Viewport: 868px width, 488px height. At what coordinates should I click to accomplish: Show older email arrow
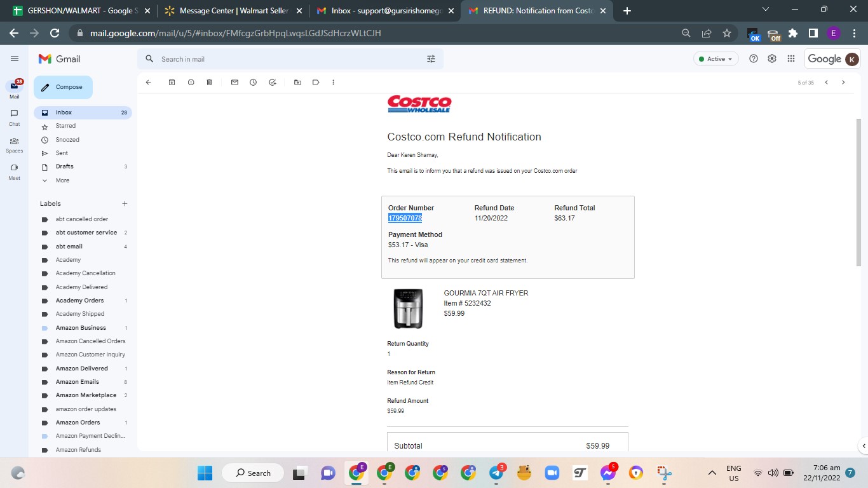coord(843,82)
